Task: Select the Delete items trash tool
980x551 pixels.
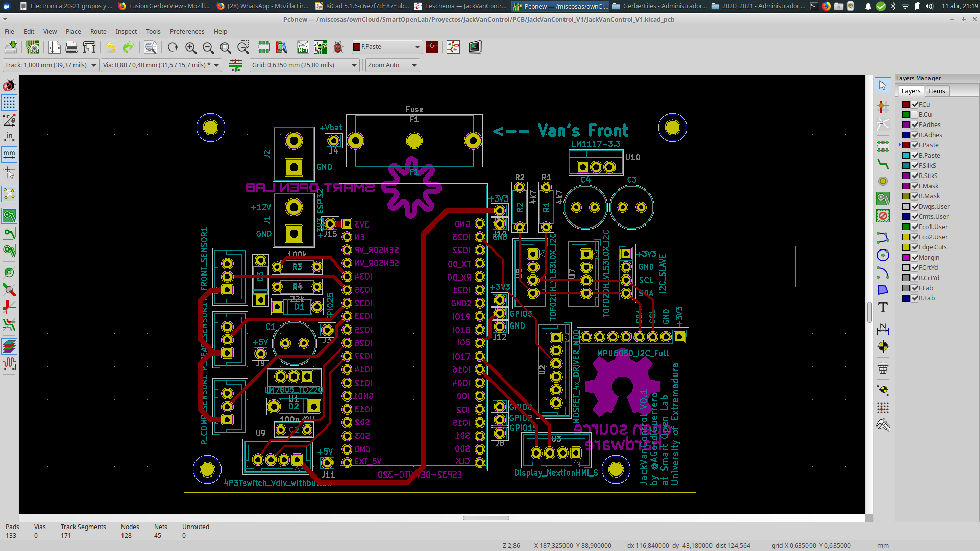Action: tap(883, 368)
